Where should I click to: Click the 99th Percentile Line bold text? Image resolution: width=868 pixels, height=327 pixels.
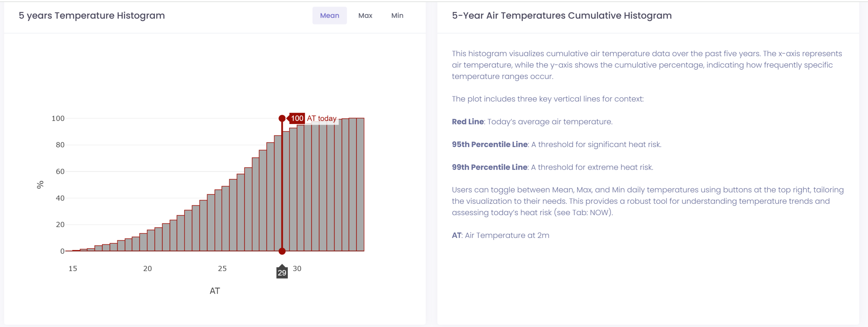click(490, 167)
